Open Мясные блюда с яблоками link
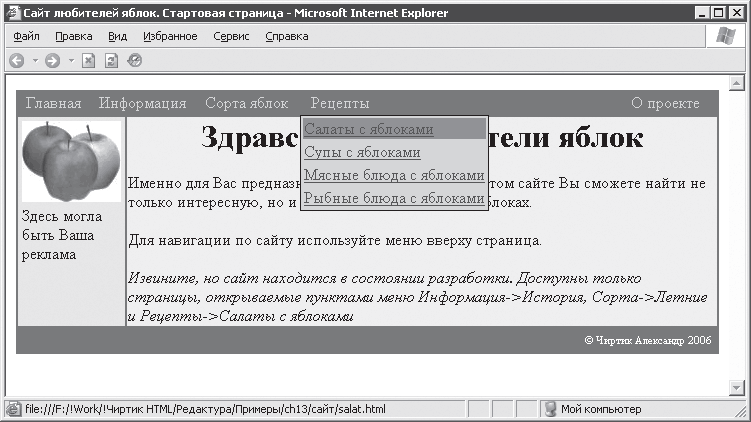 pos(394,176)
